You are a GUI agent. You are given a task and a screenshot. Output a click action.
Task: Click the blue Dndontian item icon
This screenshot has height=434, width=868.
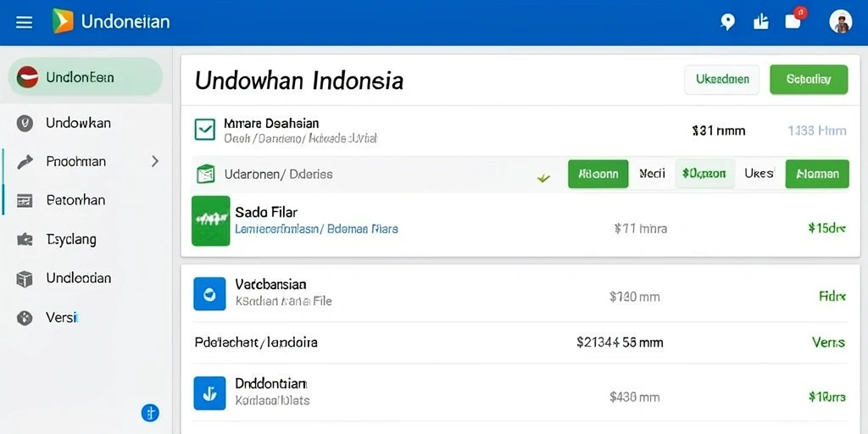click(x=210, y=393)
